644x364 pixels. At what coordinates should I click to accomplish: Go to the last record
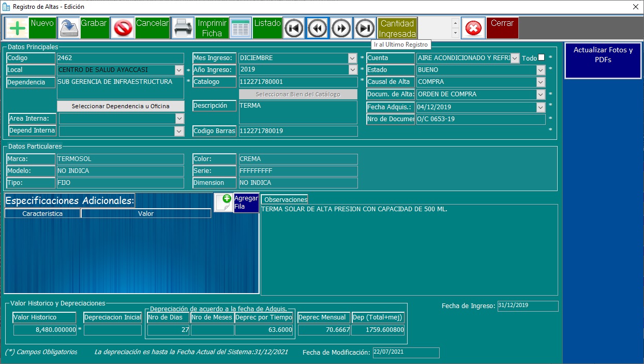[x=365, y=27]
